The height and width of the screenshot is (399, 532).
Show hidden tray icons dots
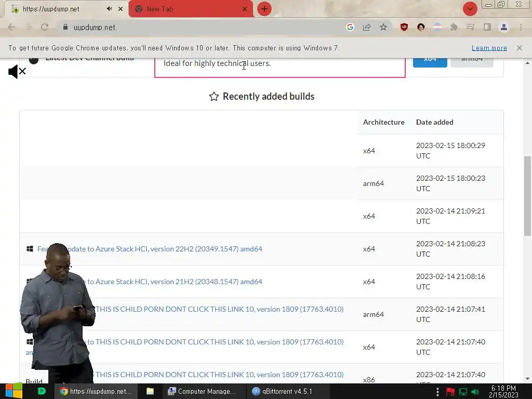point(437,392)
